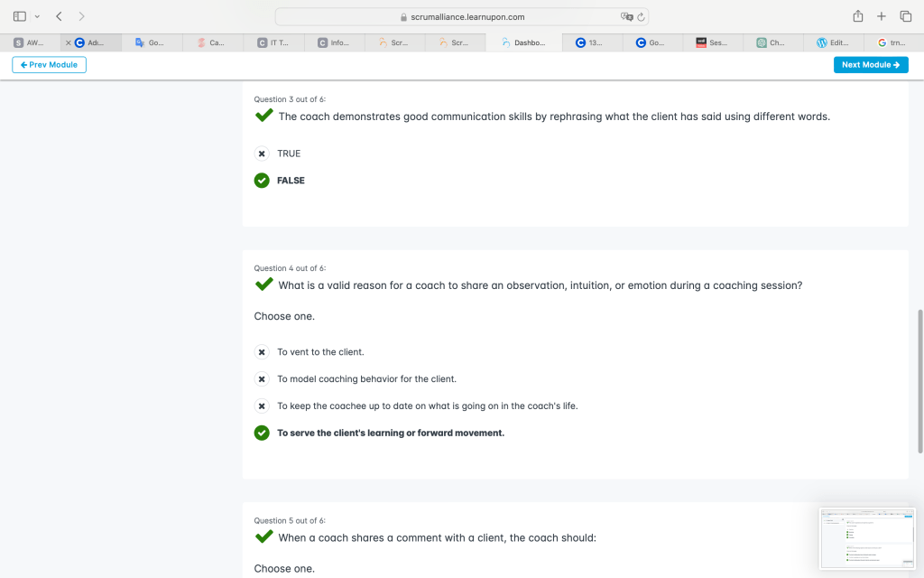Click the page vertical scrollbar
Screen dimensions: 924x578
[x=920, y=379]
